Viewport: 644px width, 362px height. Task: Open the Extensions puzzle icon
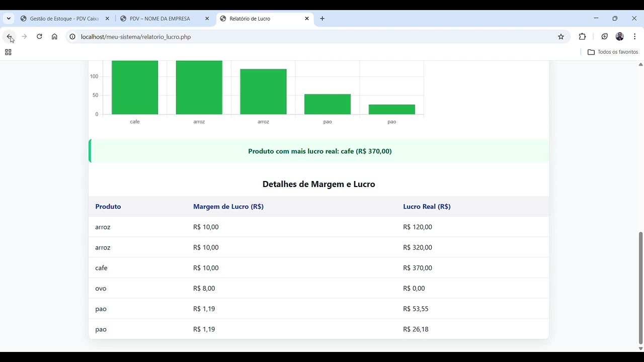pos(583,37)
